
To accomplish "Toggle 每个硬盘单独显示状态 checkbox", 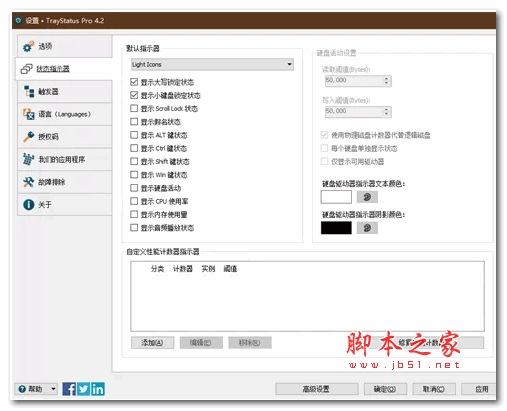I will (x=324, y=148).
